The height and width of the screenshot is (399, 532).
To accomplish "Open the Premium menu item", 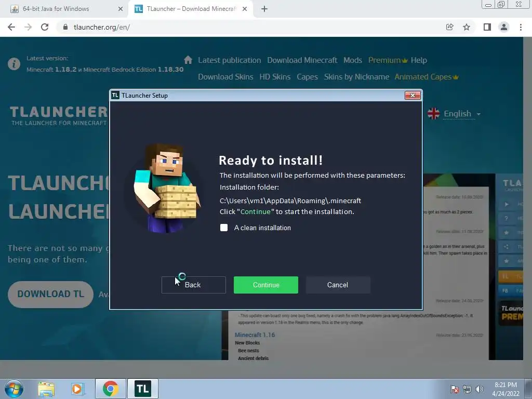I will tap(388, 60).
